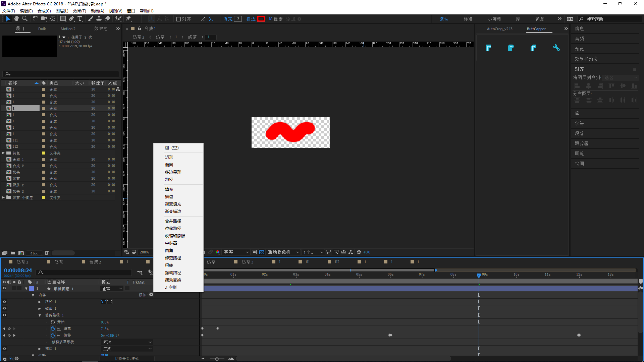Toggle stopwatch for 开始 property
The height and width of the screenshot is (362, 644).
coord(53,322)
